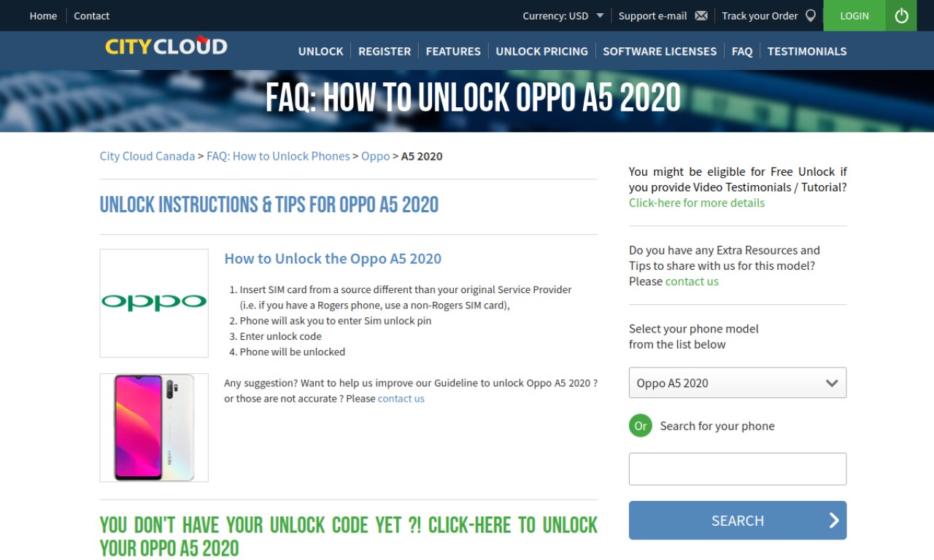Click the Unlock Instructions & Tips heading
The width and height of the screenshot is (934, 560).
269,205
